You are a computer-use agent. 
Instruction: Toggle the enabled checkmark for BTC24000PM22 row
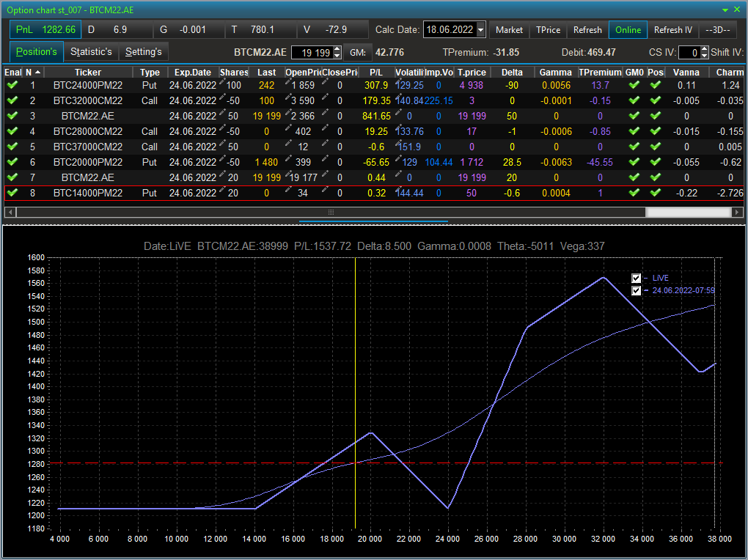pyautogui.click(x=12, y=85)
